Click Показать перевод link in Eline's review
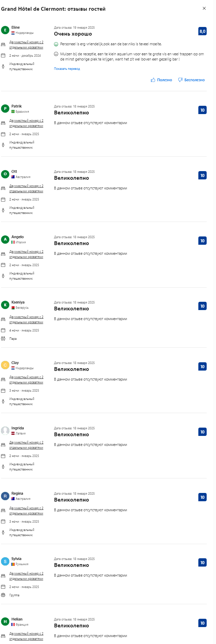This screenshot has height=644, width=216. (67, 69)
